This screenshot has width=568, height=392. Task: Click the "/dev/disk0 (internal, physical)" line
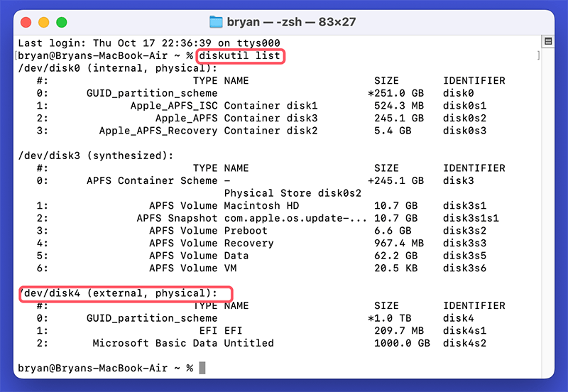(x=117, y=68)
